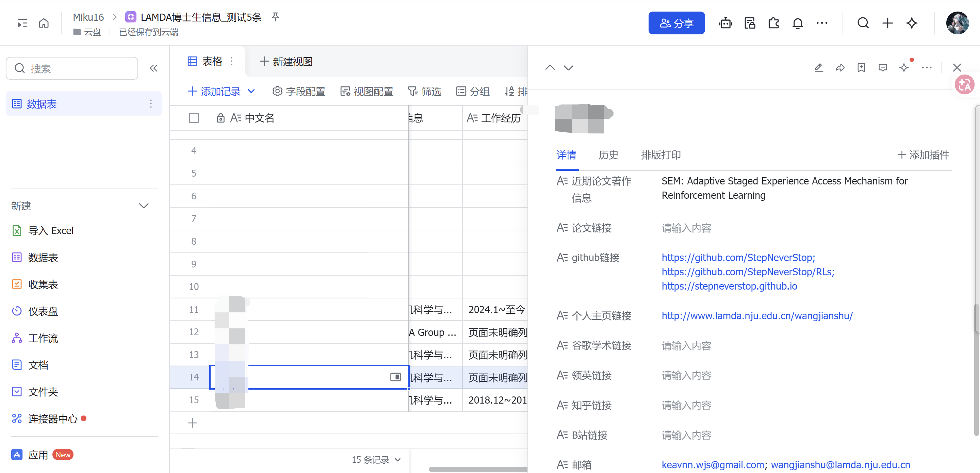
Task: Click the share arrow icon in record panel
Action: [x=840, y=68]
